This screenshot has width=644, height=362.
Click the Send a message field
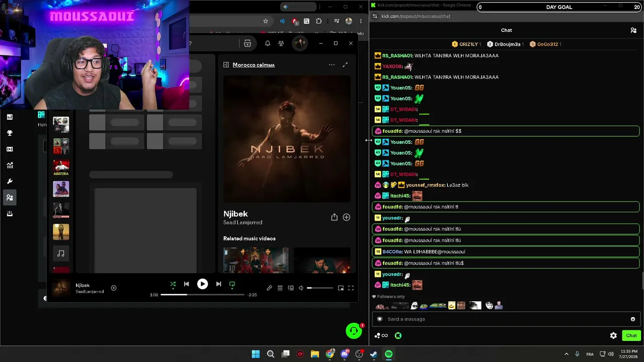point(507,319)
